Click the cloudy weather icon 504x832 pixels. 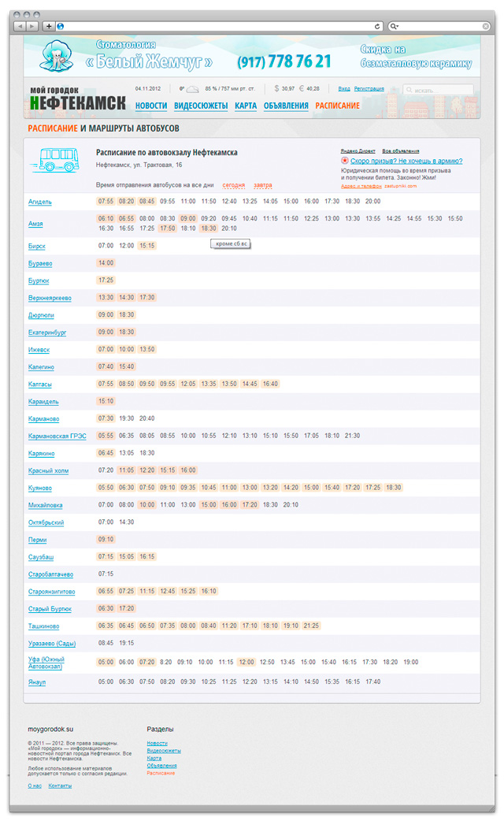(191, 90)
